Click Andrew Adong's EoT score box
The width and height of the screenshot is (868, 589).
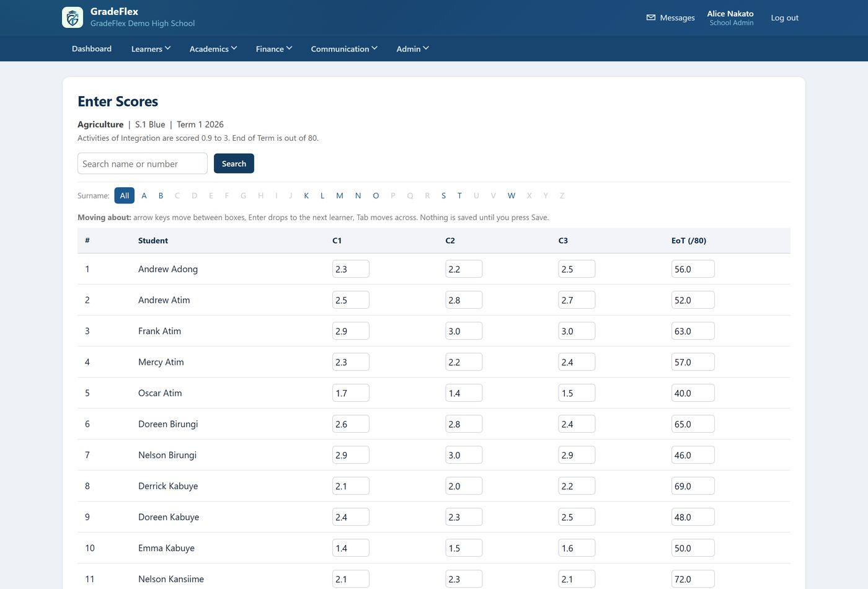pyautogui.click(x=693, y=268)
